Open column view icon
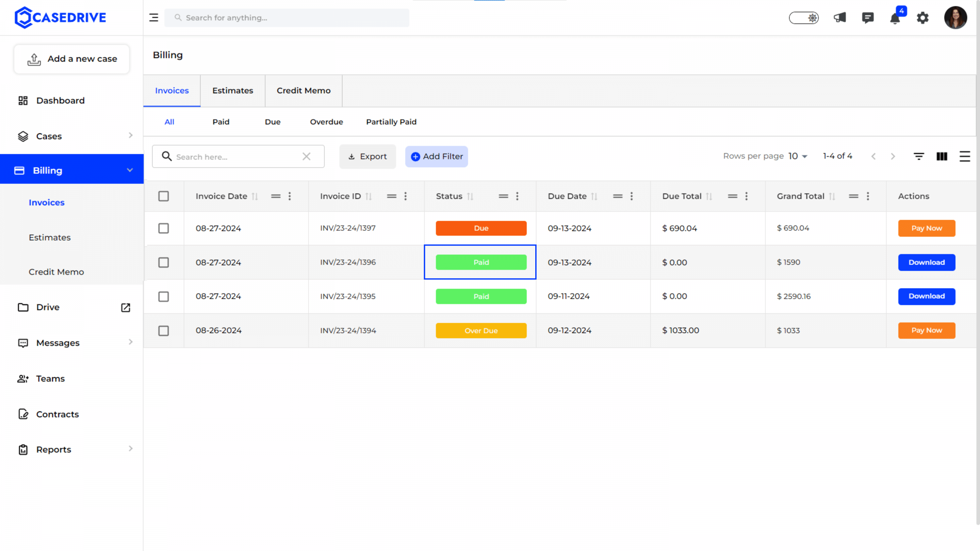980x551 pixels. pyautogui.click(x=942, y=156)
